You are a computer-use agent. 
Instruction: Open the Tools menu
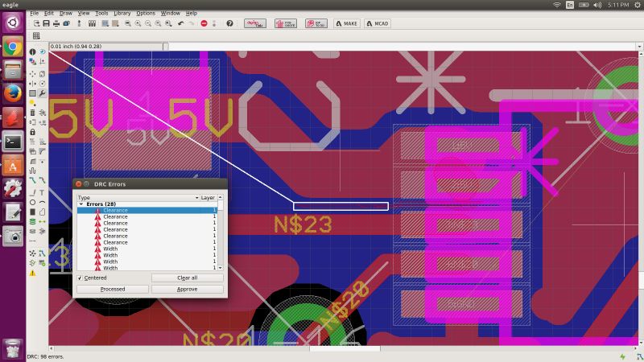(101, 13)
